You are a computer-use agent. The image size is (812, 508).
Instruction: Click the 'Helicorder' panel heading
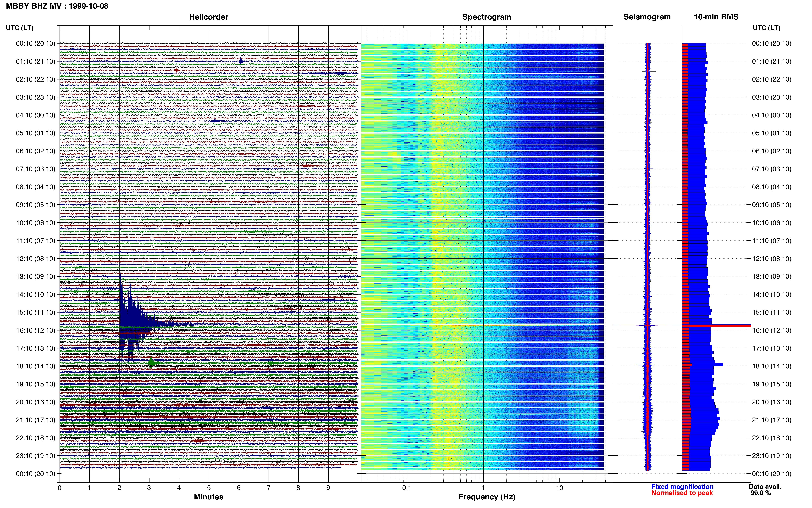[209, 17]
